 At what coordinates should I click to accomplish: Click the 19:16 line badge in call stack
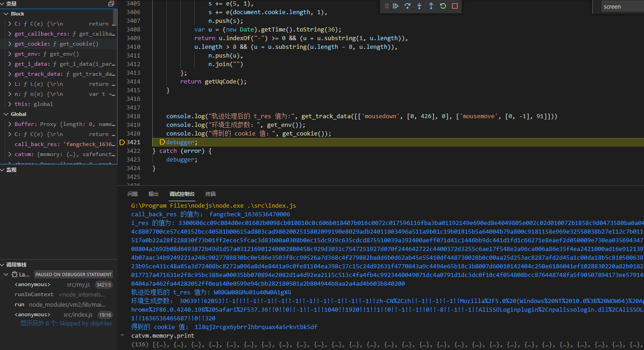tap(105, 315)
